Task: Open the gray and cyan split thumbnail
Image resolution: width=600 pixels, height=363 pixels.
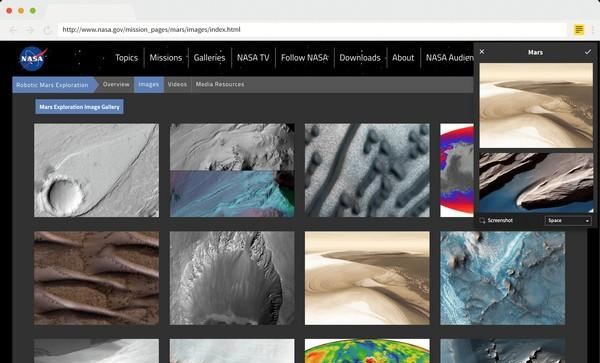Action: (x=232, y=170)
